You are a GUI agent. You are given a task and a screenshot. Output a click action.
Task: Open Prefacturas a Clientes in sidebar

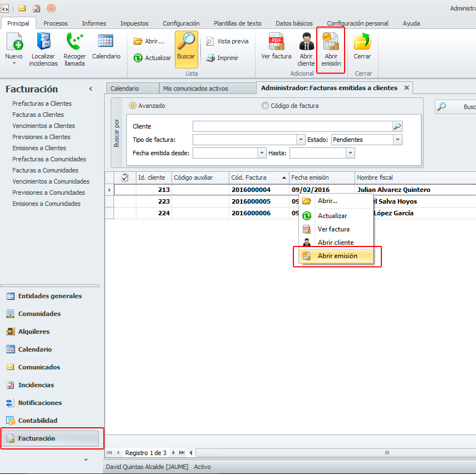coord(42,103)
